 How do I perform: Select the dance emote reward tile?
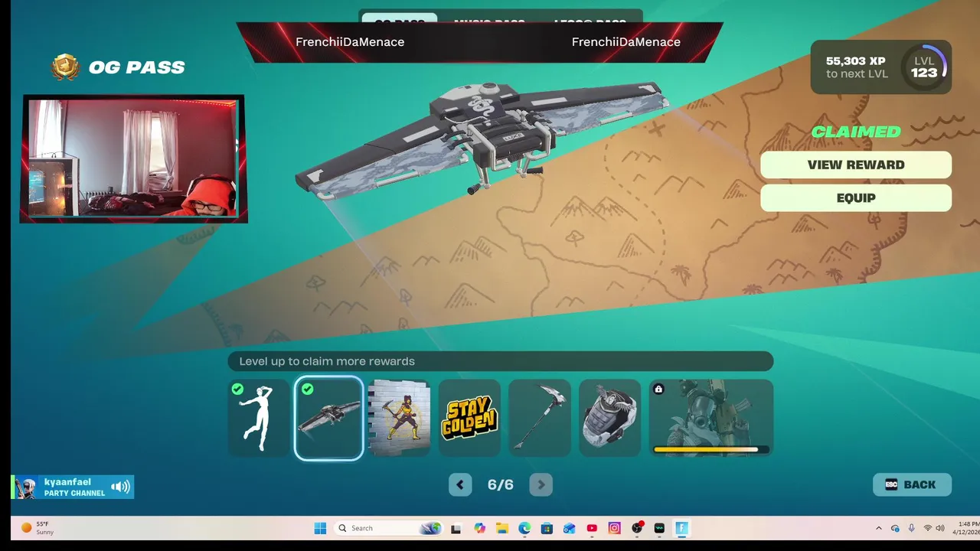259,418
